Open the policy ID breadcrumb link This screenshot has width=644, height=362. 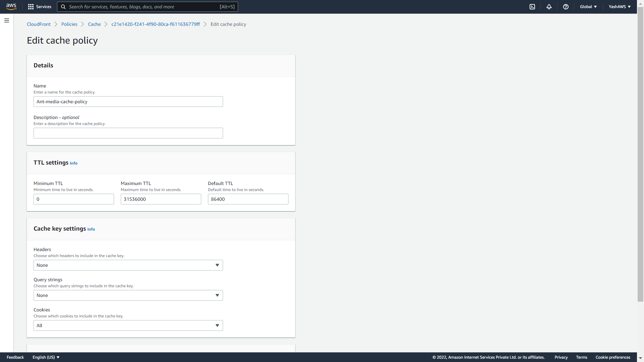[156, 24]
